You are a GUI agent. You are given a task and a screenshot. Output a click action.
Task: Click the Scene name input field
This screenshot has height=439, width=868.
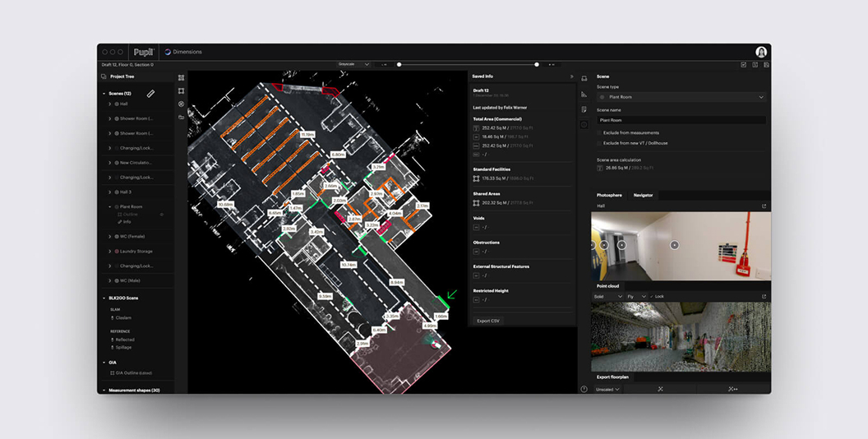click(x=681, y=120)
